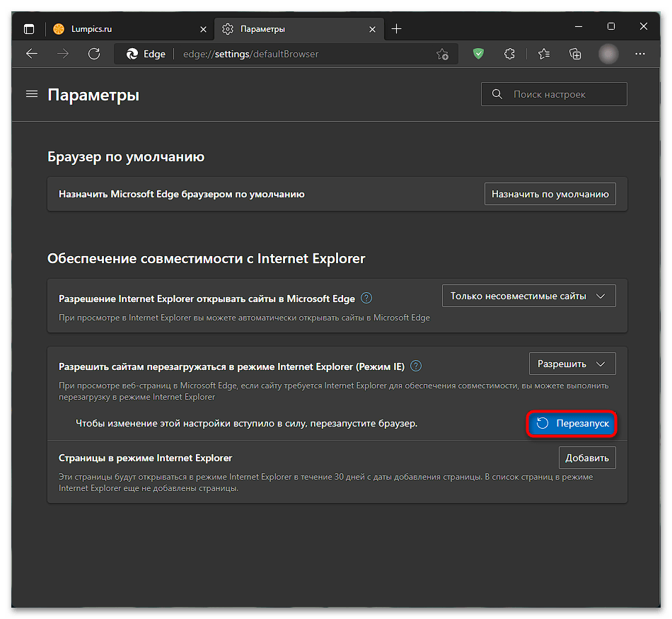Close the Lumpics.ru tab
The height and width of the screenshot is (619, 672).
point(203,29)
